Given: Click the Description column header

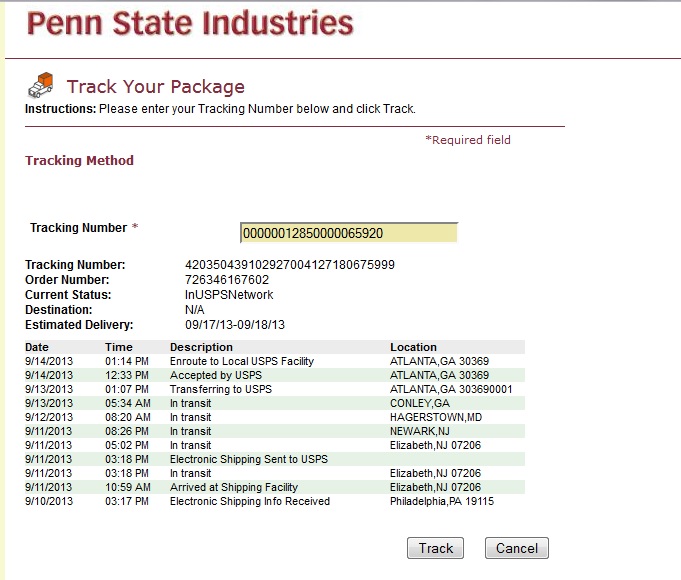Looking at the screenshot, I should [x=201, y=347].
